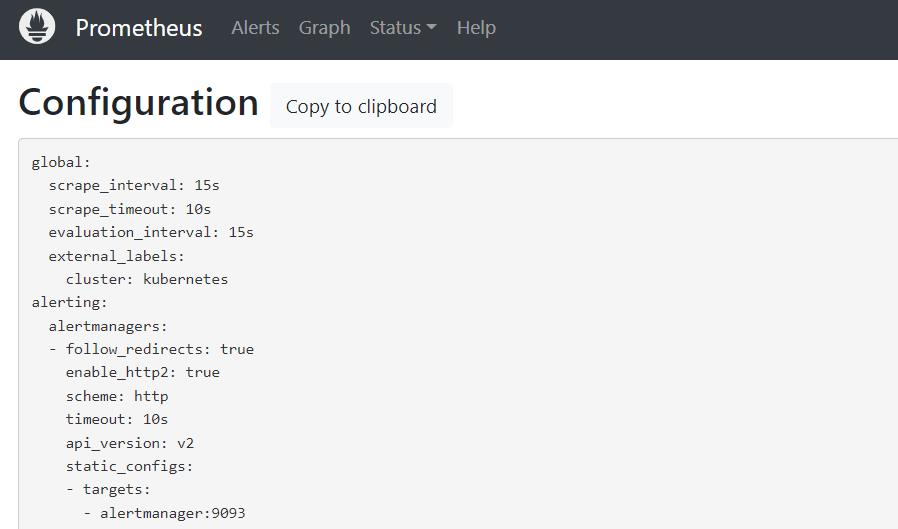Viewport: 898px width, 529px height.
Task: Expand the Status dropdown menu
Action: pyautogui.click(x=403, y=27)
